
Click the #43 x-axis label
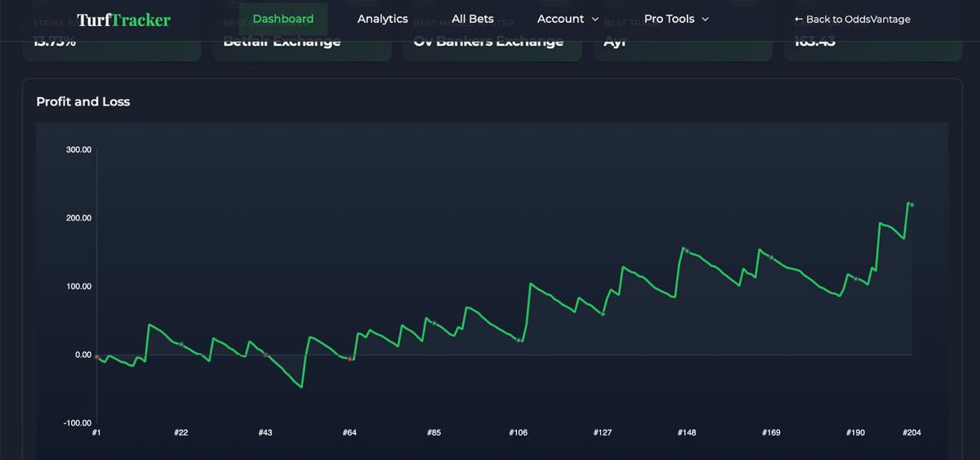coord(265,433)
